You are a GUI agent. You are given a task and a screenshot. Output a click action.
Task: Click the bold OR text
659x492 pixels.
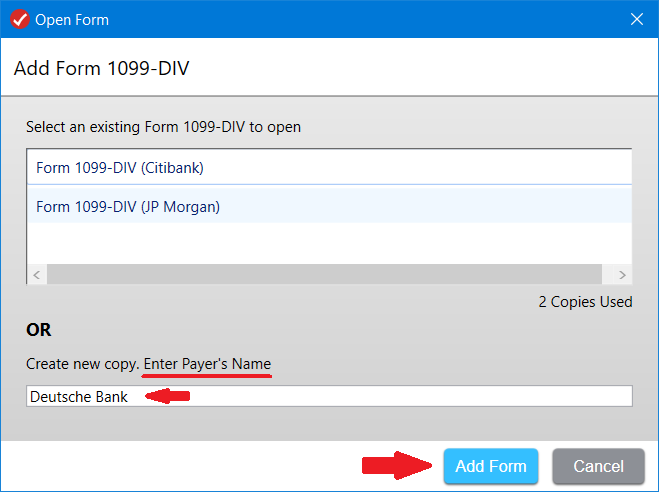point(39,330)
